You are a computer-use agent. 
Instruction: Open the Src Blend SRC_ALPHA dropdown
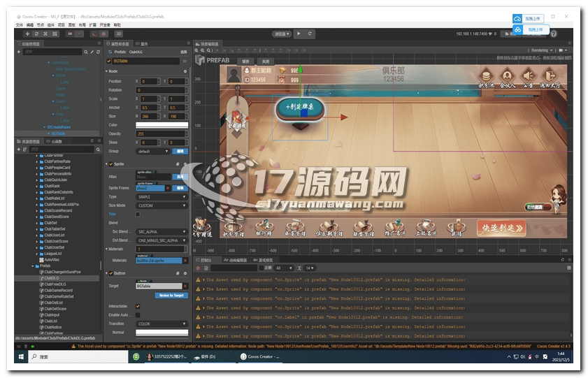162,232
